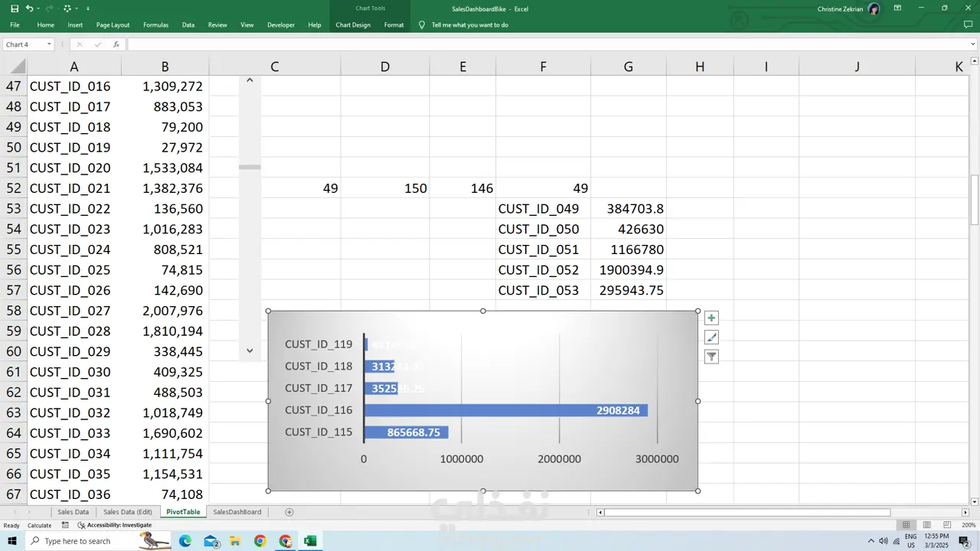Save the workbook with the Save icon

[15, 8]
